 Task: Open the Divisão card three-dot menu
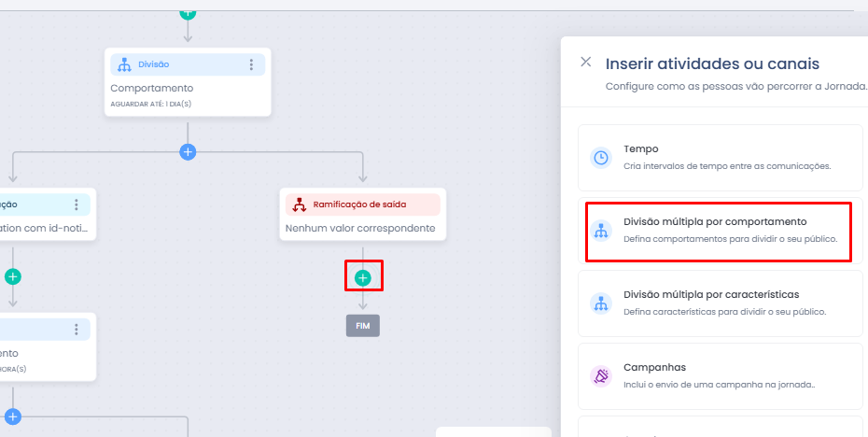click(251, 64)
